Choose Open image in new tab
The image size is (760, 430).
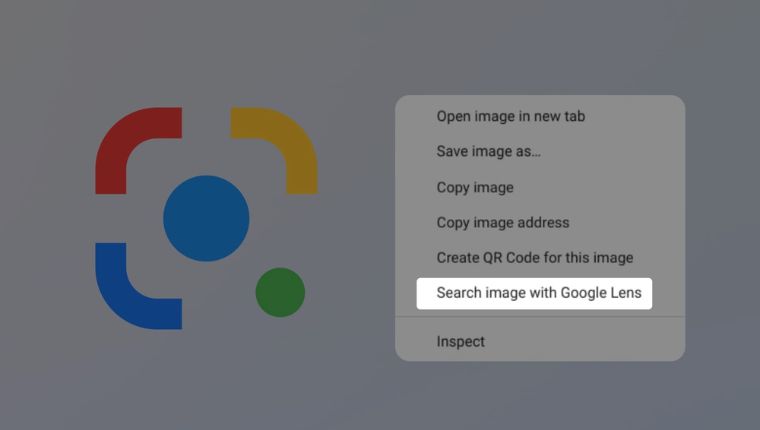510,116
